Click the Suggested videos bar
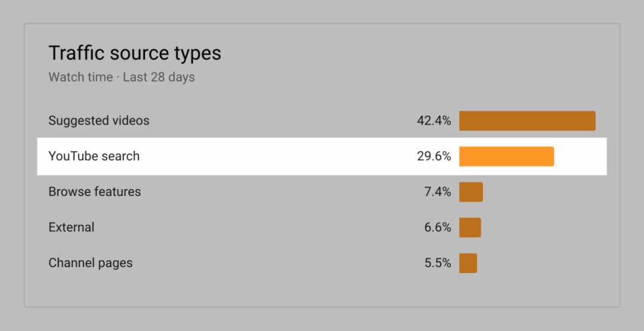 (527, 120)
